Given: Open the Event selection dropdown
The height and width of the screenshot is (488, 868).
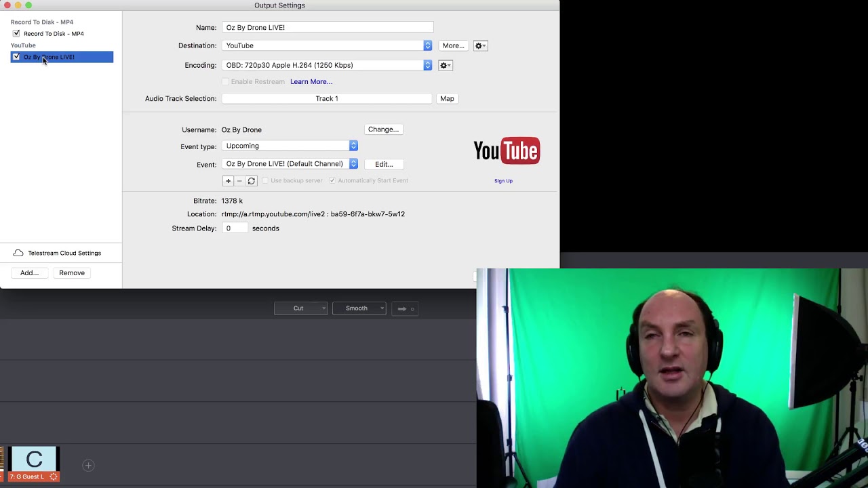Looking at the screenshot, I should tap(290, 164).
